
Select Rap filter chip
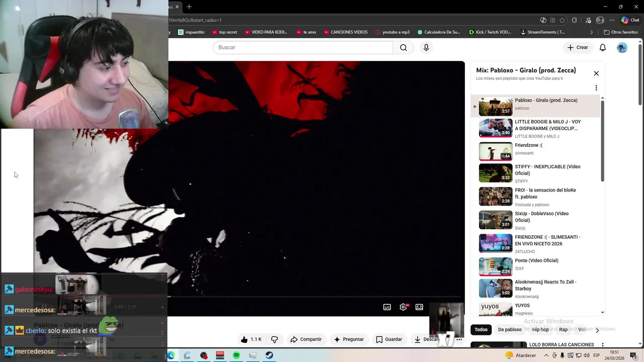coord(563,330)
